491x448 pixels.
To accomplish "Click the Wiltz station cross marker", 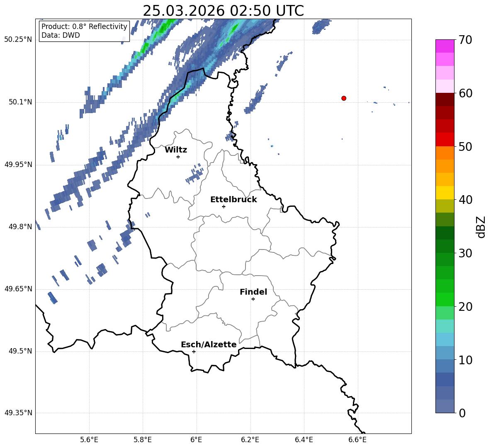I will click(178, 157).
